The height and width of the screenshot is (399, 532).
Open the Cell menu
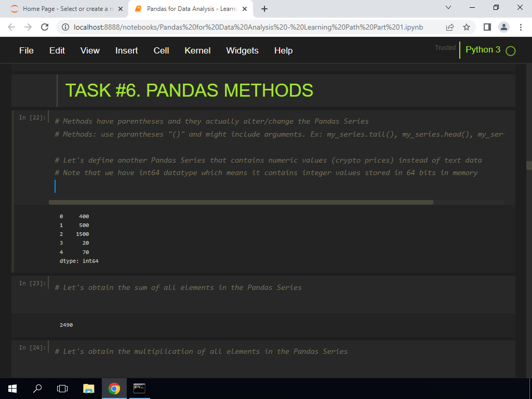coord(161,50)
